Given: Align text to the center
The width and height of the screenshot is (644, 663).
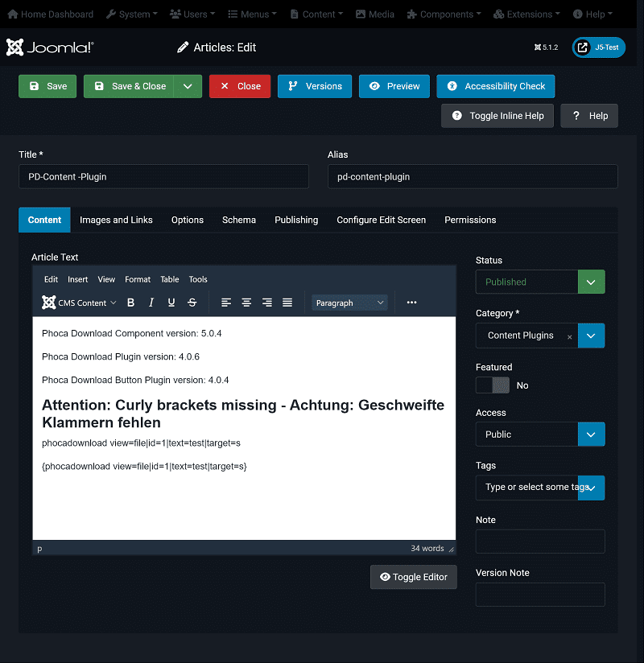Looking at the screenshot, I should pos(246,303).
